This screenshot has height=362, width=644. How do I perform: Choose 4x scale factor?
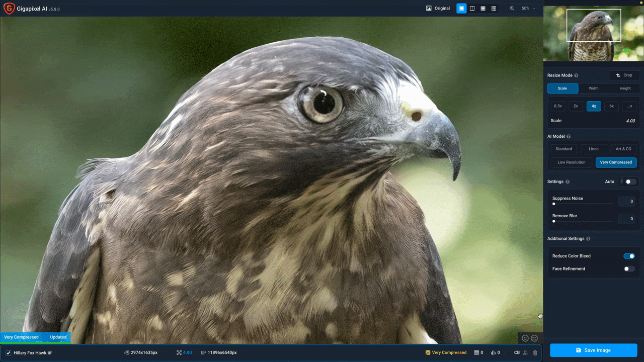pos(594,106)
